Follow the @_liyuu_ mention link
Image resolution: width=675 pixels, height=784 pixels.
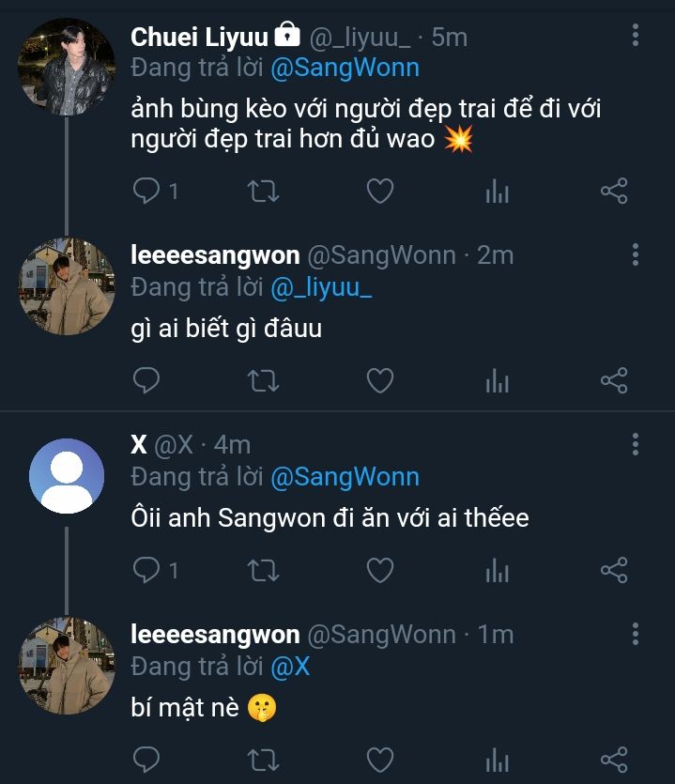pos(321,288)
